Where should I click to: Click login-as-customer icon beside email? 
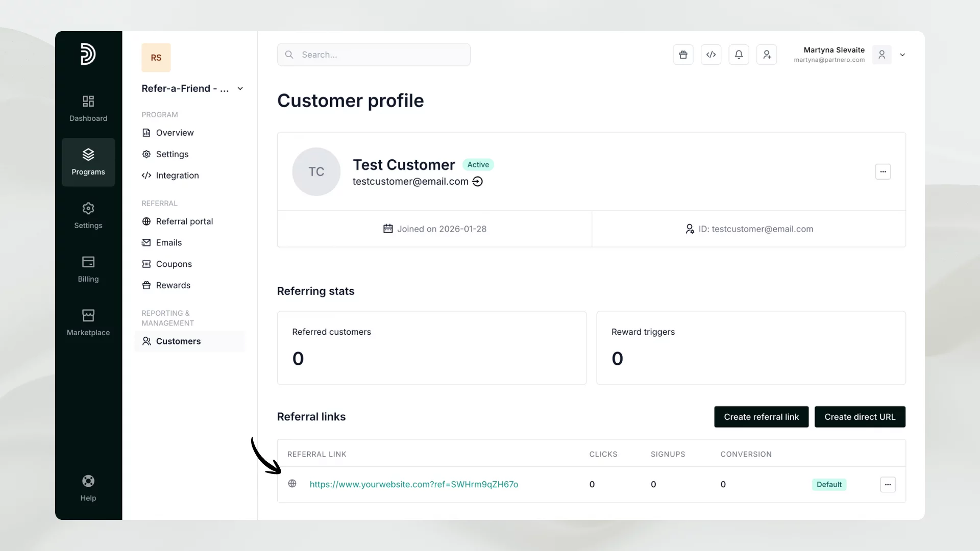pyautogui.click(x=477, y=182)
